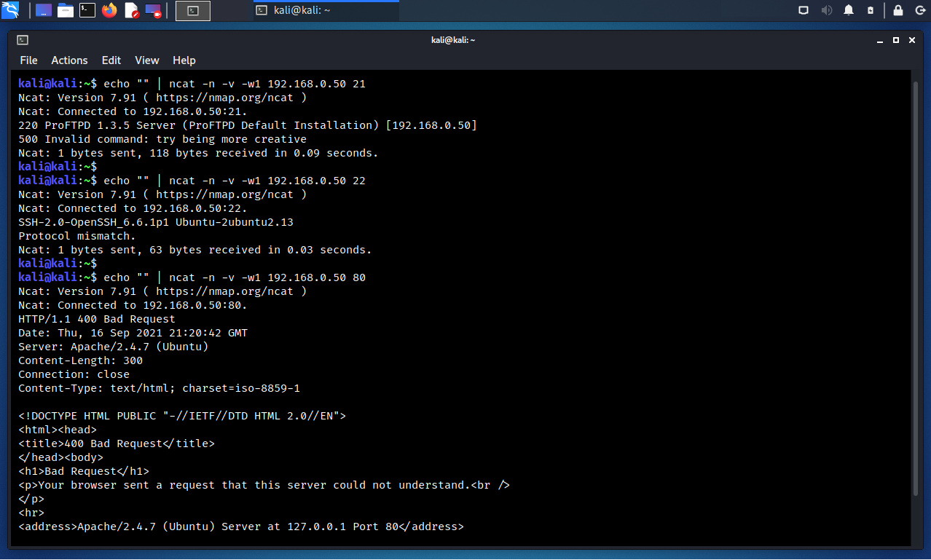The width and height of the screenshot is (931, 560).
Task: Click the network connection tray icon
Action: (804, 10)
